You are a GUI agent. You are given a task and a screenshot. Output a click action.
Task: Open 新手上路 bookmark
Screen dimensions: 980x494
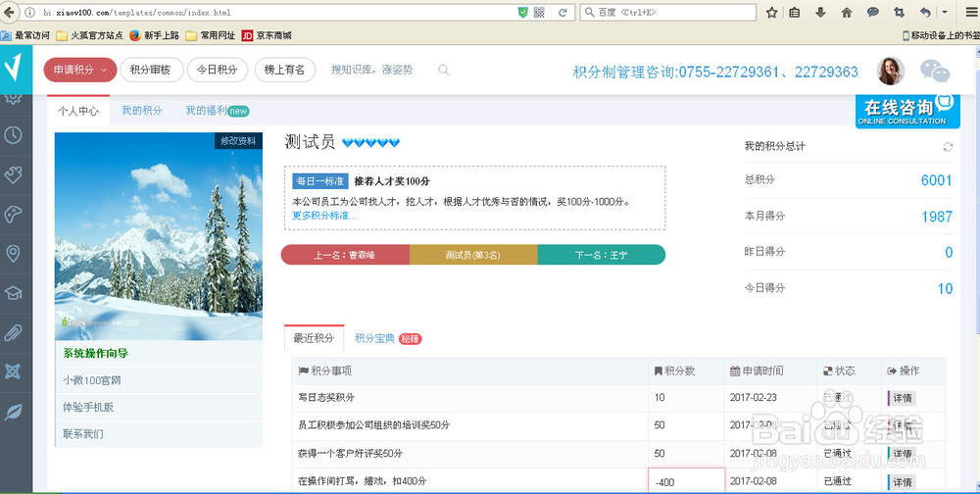pos(155,35)
